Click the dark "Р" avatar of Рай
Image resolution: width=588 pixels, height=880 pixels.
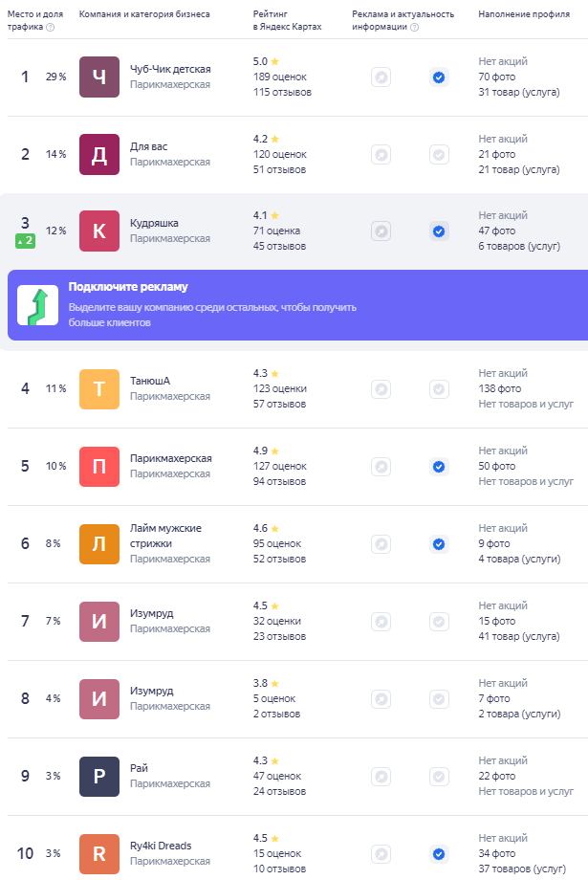click(x=99, y=777)
